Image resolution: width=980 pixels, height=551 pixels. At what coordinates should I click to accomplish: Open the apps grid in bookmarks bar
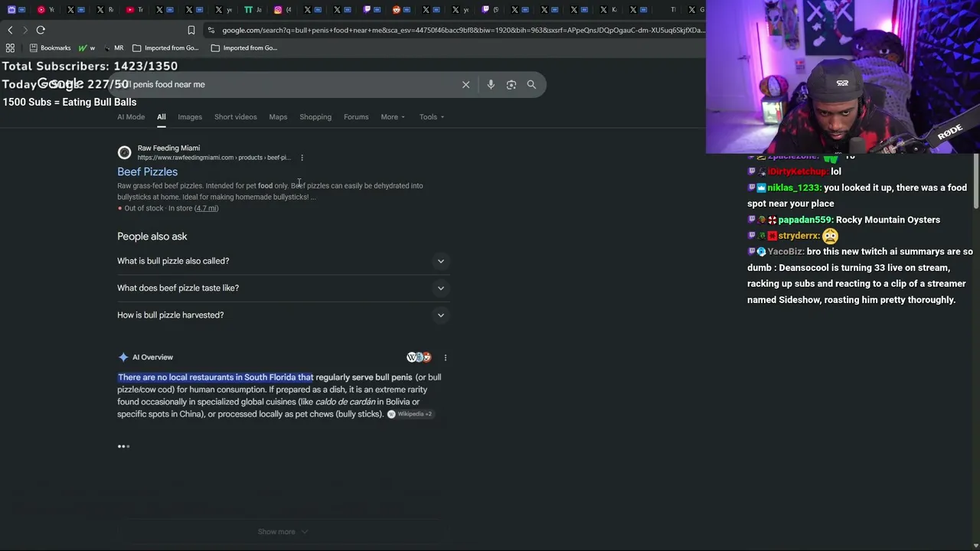coord(10,47)
